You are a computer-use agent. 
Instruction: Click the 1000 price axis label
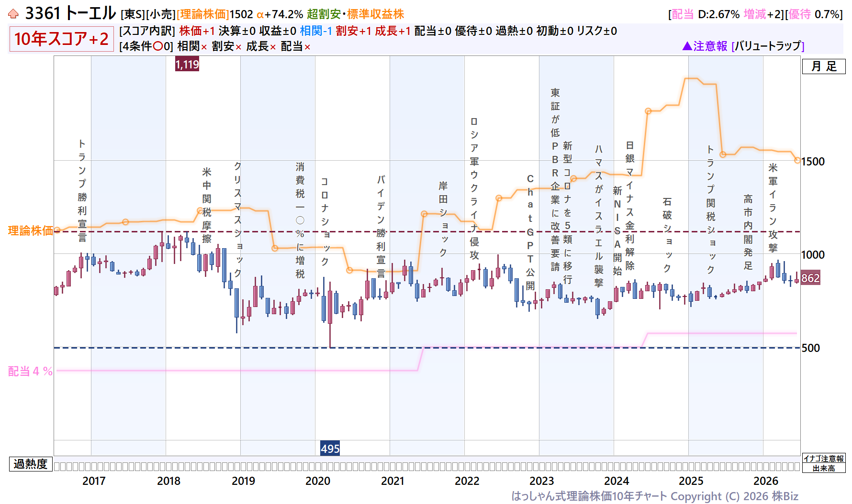point(813,255)
